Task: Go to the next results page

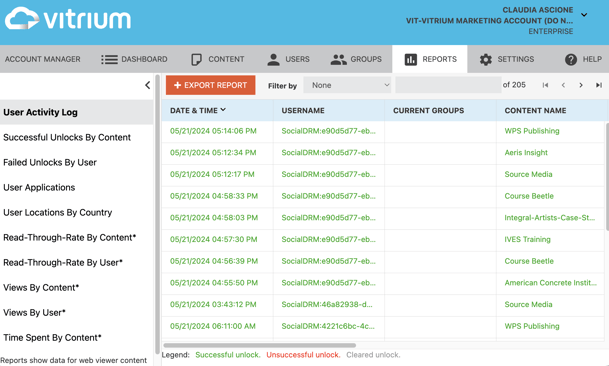Action: pyautogui.click(x=581, y=85)
